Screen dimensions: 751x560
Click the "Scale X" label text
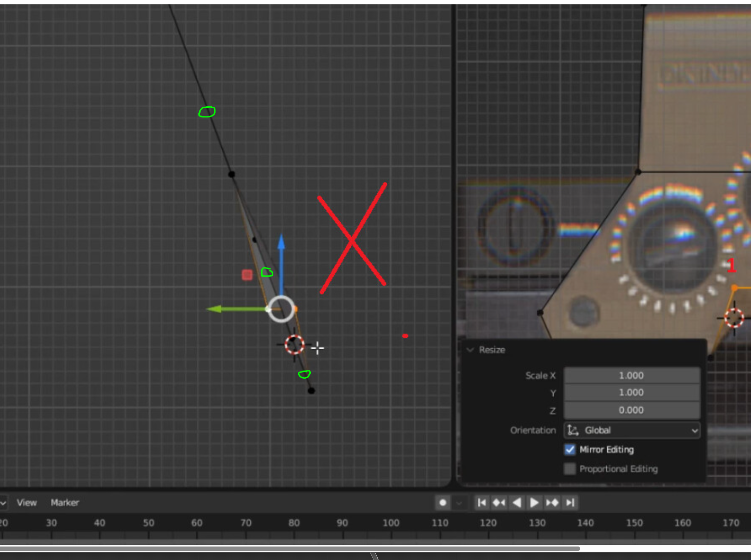(x=540, y=376)
